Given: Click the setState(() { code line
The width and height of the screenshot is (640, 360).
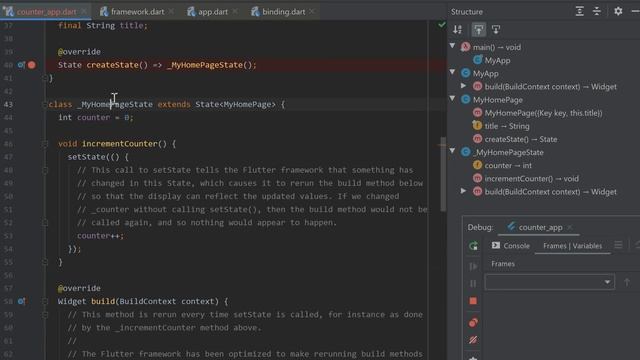Looking at the screenshot, I should [x=98, y=157].
